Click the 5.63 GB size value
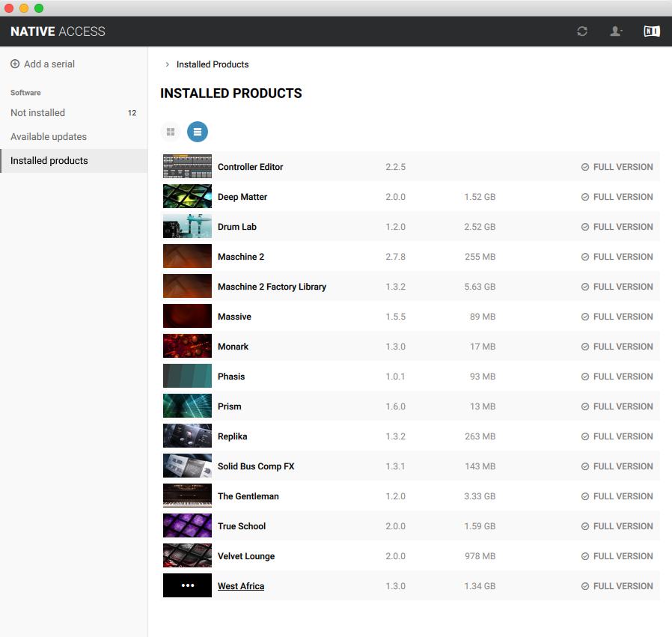 (480, 287)
